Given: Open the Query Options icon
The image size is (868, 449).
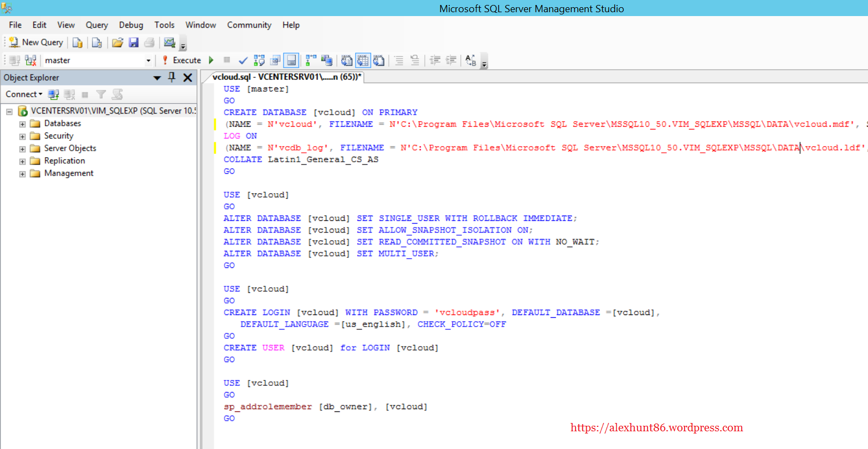Looking at the screenshot, I should [x=275, y=60].
